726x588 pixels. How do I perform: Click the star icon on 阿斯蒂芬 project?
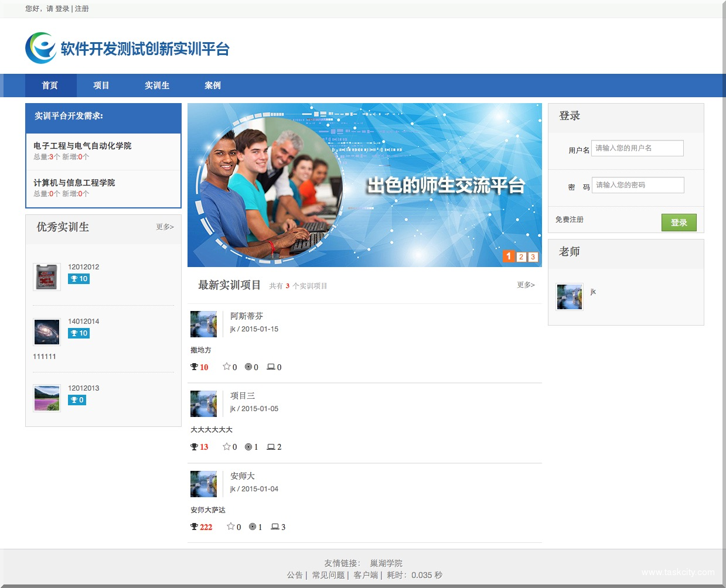[226, 367]
